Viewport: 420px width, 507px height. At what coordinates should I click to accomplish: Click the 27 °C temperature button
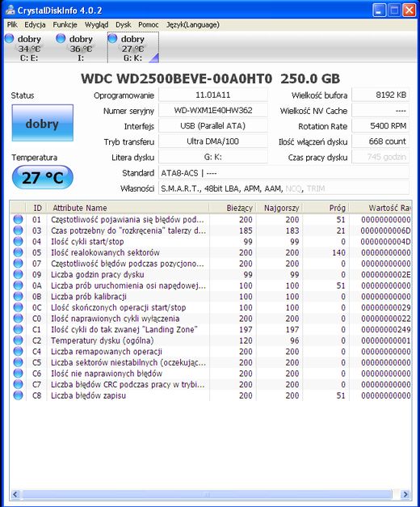(x=42, y=177)
